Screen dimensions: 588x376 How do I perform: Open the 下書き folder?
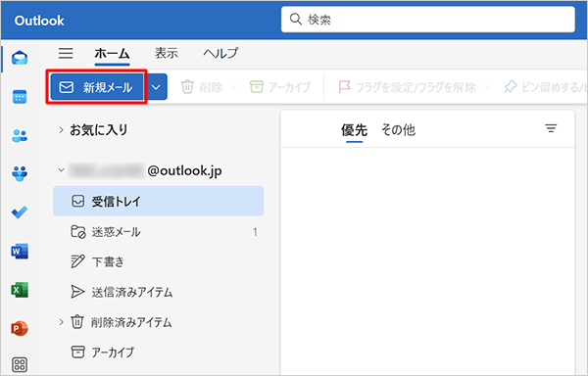pos(158,261)
